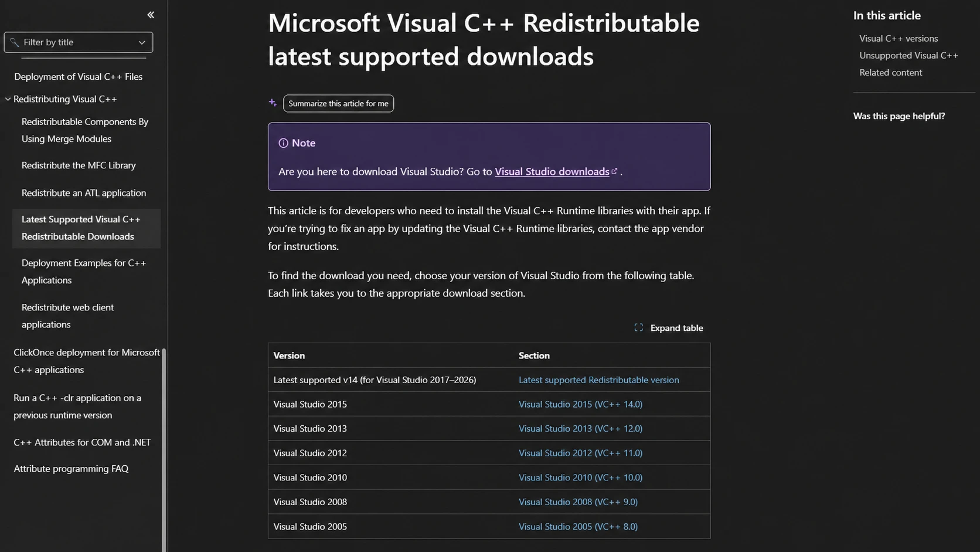Collapse the Redistributing Visual C++ tree node
Screen dimensions: 980x552
point(8,99)
